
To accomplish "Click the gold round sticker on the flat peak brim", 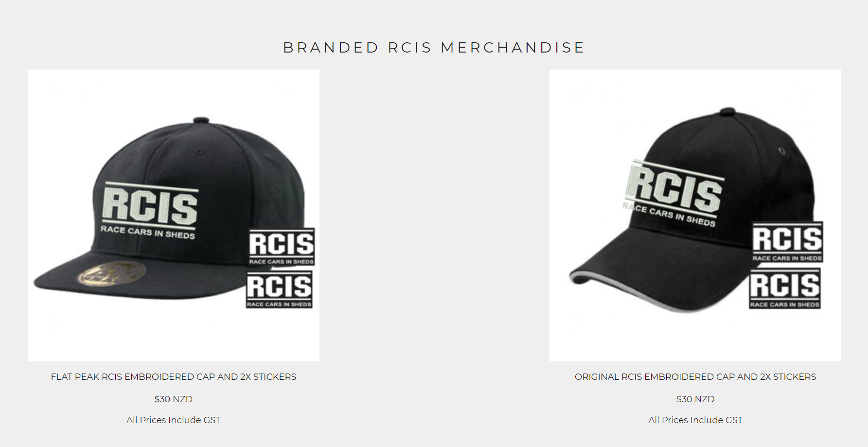I will point(112,273).
